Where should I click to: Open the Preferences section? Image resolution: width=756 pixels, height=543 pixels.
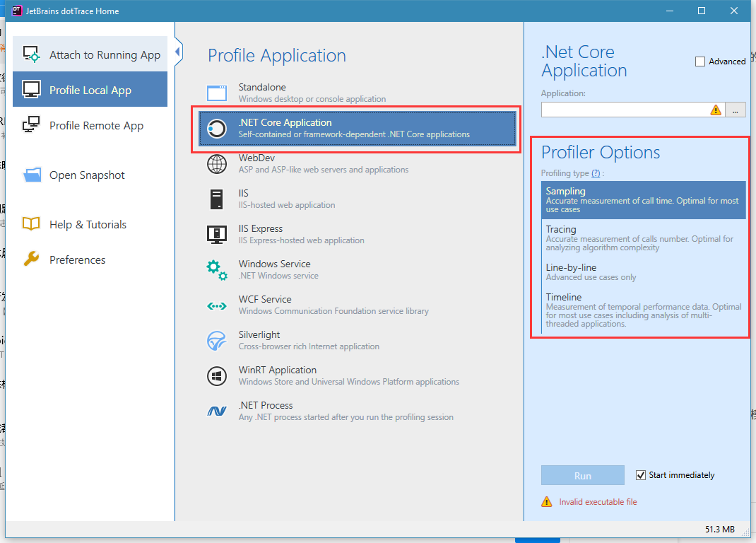[x=90, y=259]
